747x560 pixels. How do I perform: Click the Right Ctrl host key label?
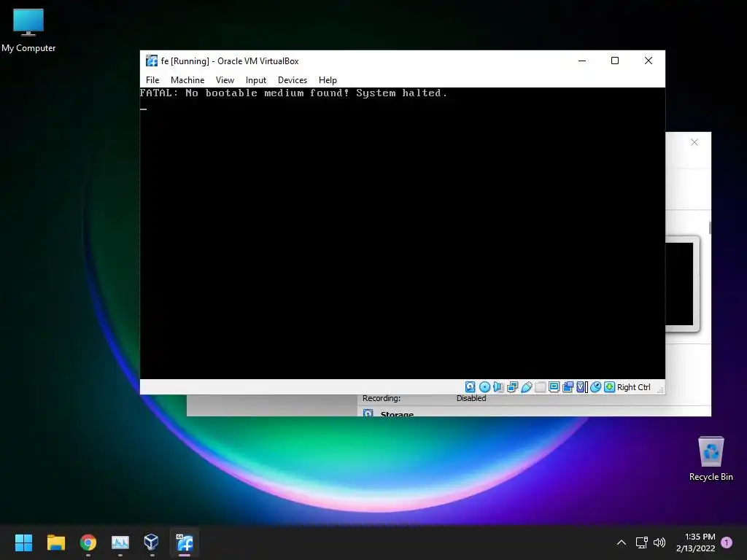(x=634, y=387)
